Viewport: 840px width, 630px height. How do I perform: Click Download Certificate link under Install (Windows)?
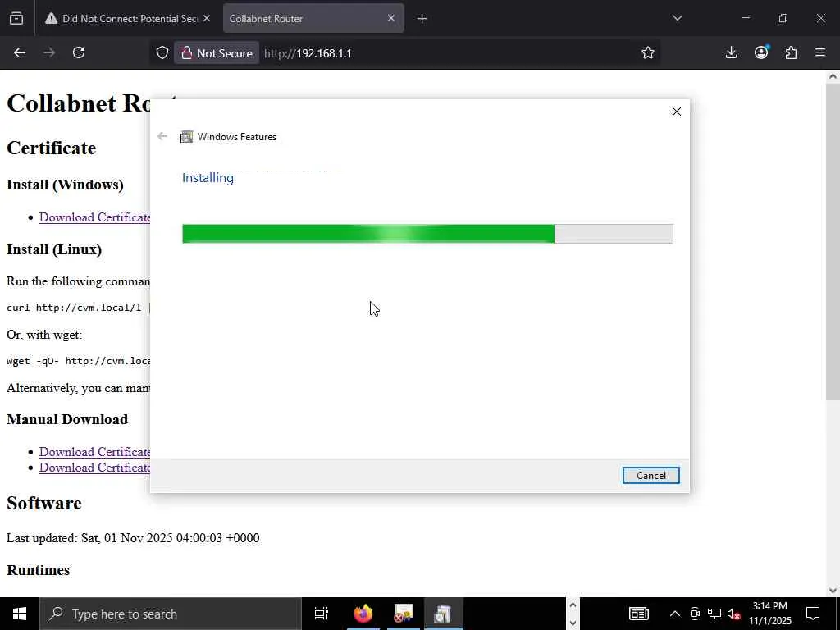(x=95, y=217)
